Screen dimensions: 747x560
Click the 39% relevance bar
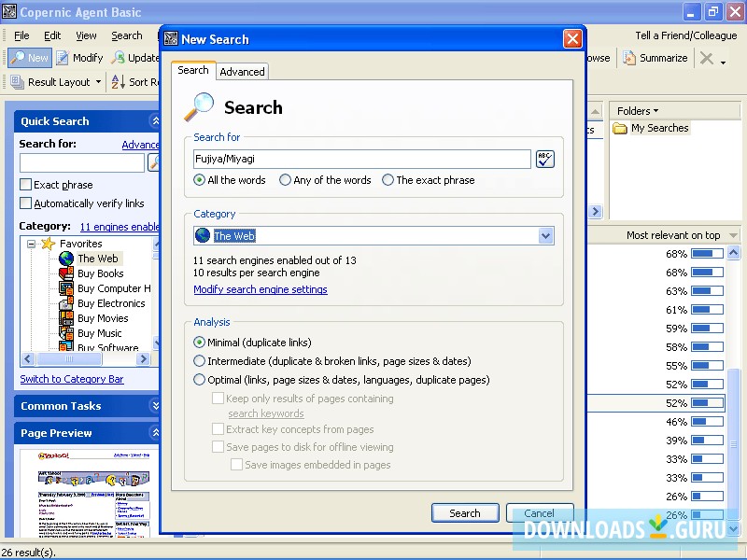[x=707, y=441]
